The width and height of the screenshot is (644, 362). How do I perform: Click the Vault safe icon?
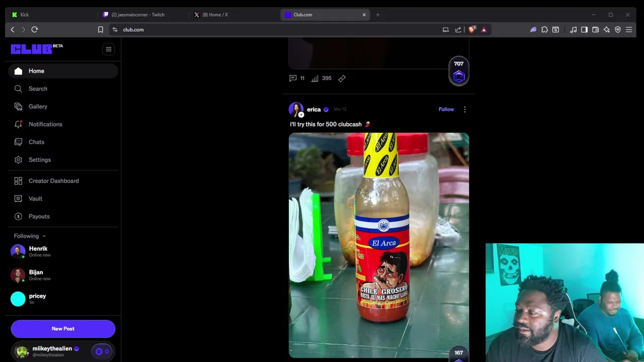pyautogui.click(x=18, y=199)
